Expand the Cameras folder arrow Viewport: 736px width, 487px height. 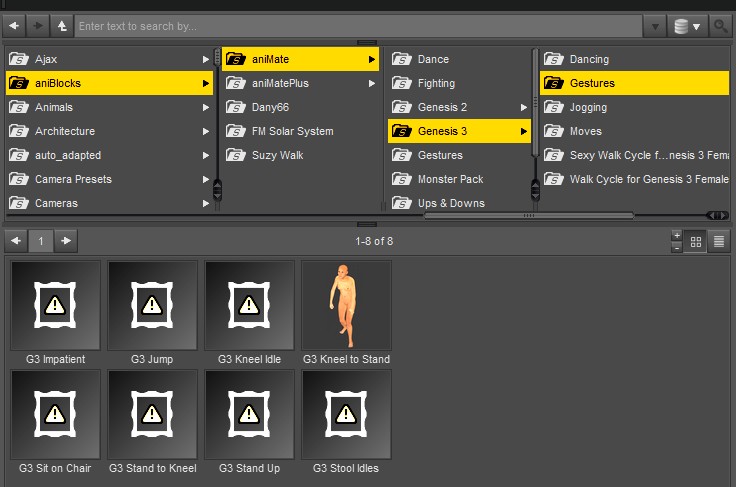point(206,203)
